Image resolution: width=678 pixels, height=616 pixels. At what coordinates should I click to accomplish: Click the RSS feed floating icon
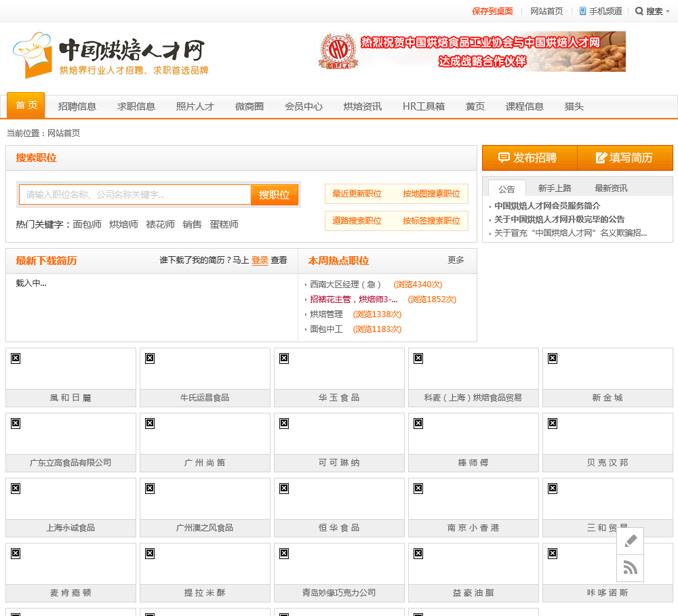[x=631, y=568]
